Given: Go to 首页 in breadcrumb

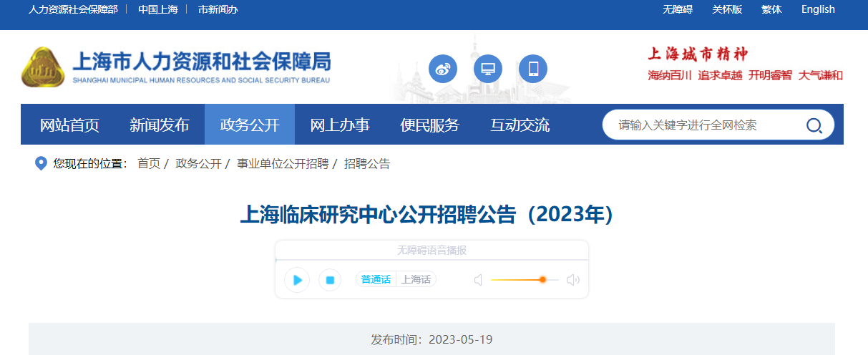Looking at the screenshot, I should coord(149,164).
